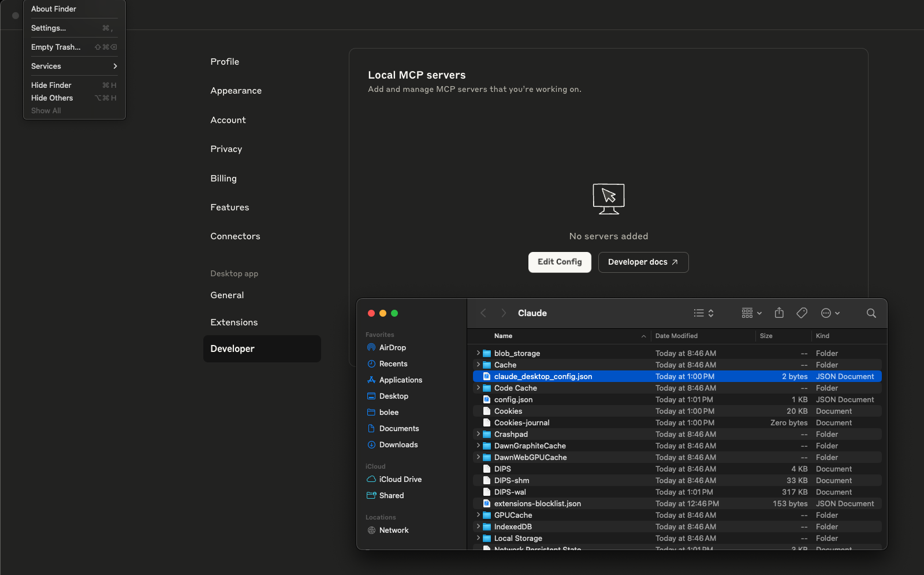This screenshot has height=575, width=924.
Task: Select the DawnWebGPUCache folder icon
Action: click(x=487, y=457)
